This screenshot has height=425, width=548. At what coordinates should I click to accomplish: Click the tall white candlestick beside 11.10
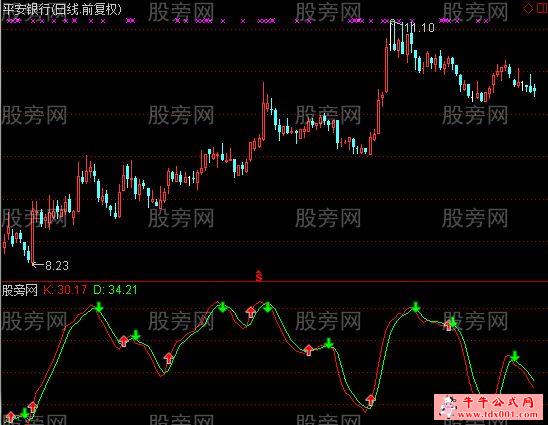392,35
